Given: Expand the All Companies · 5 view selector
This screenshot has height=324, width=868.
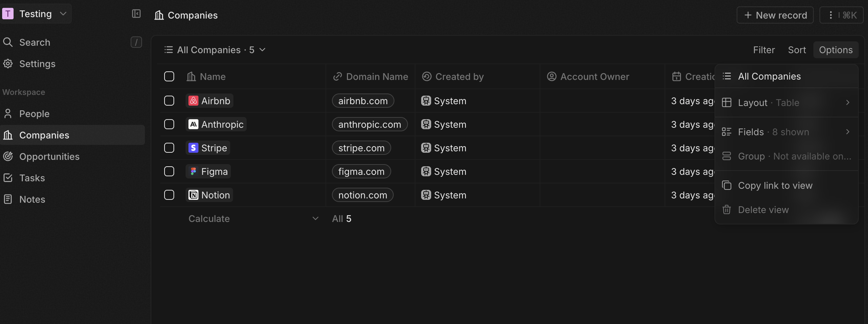Looking at the screenshot, I should click(x=215, y=50).
